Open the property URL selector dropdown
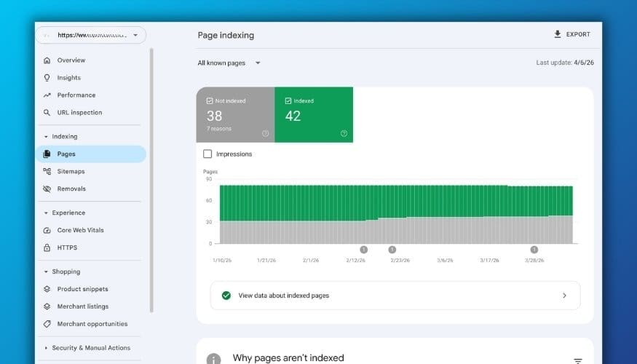This screenshot has width=637, height=364. pos(91,35)
